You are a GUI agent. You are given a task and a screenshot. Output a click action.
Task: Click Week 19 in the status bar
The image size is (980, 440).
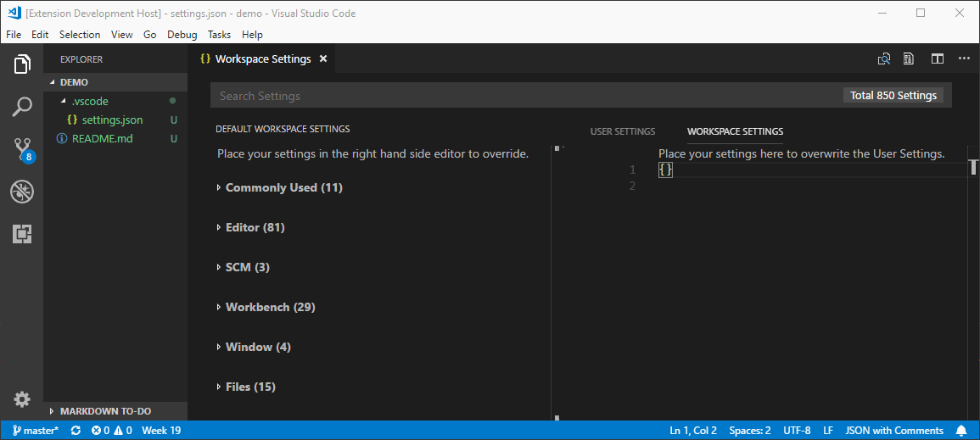click(x=161, y=430)
